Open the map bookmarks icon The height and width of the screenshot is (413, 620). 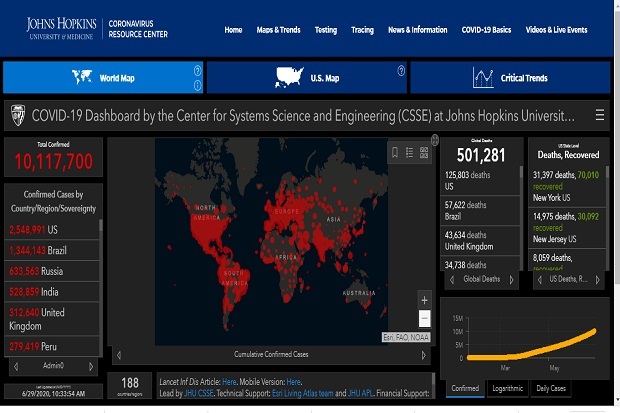395,152
